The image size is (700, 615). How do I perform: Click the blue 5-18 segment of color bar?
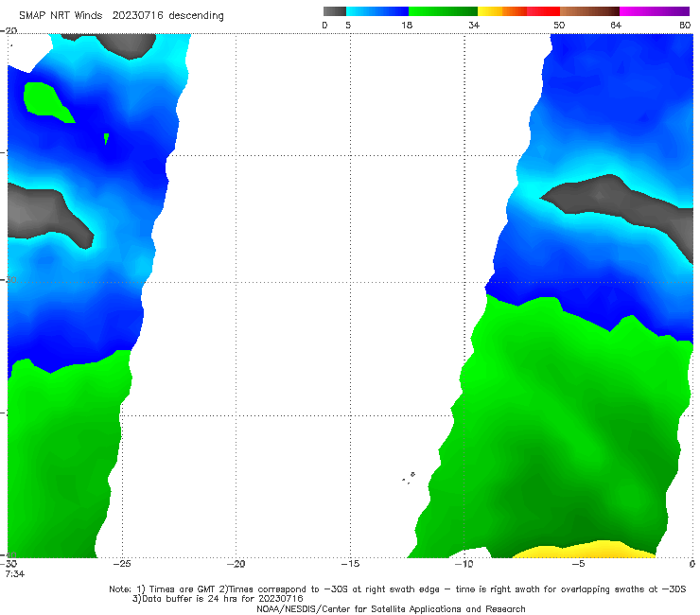tap(377, 11)
